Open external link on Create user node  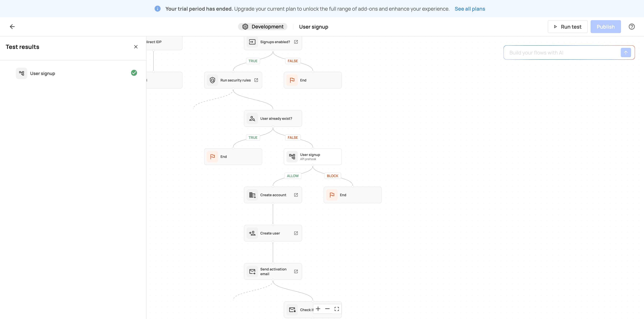click(x=296, y=233)
